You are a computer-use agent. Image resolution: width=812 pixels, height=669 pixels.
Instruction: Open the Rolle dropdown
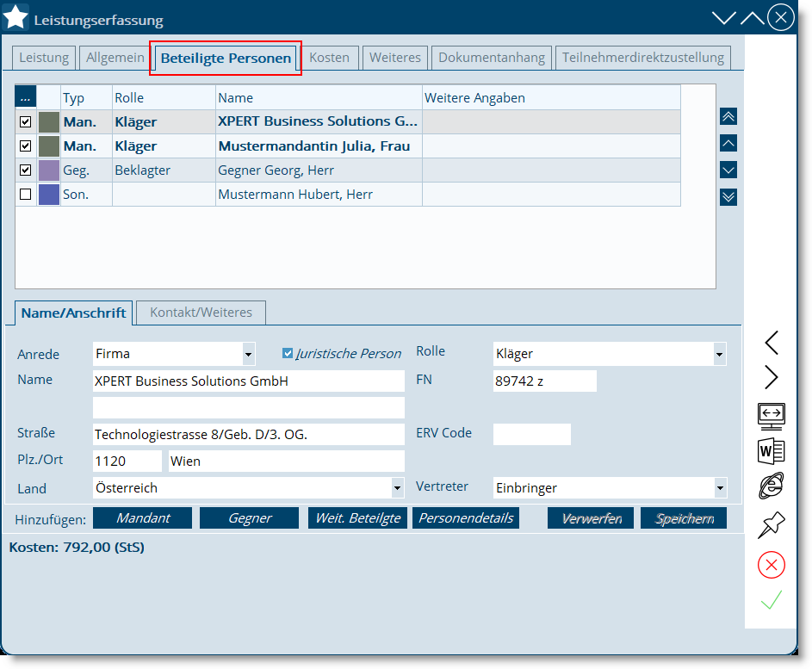point(719,354)
